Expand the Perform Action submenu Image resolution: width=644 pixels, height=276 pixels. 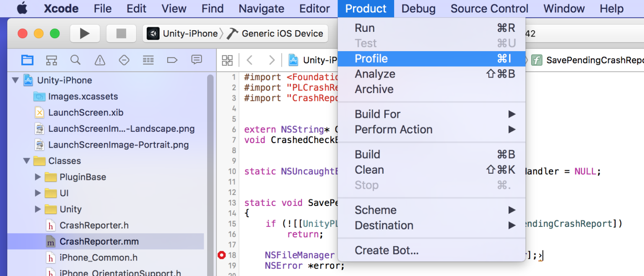tap(431, 130)
